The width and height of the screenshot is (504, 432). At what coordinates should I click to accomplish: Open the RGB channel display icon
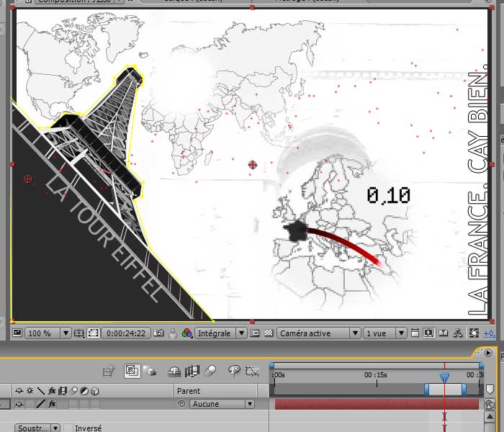186,333
